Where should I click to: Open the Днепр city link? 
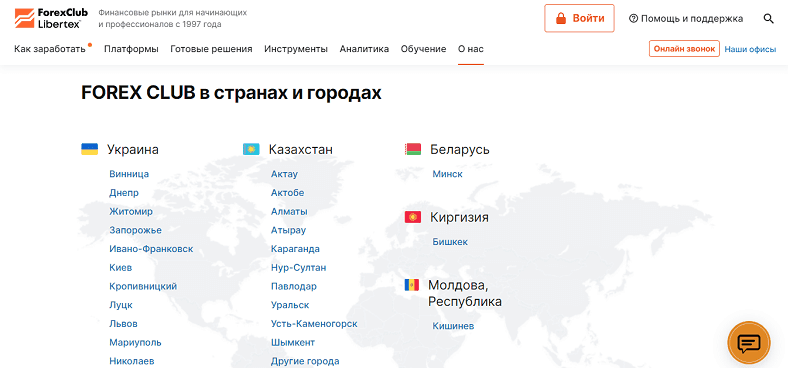(x=124, y=193)
